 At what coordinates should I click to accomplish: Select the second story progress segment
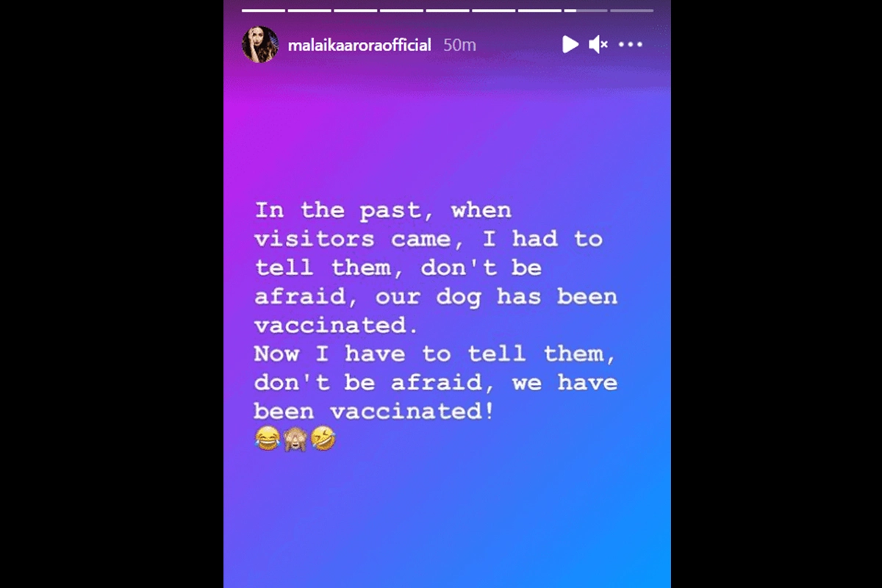(x=309, y=10)
